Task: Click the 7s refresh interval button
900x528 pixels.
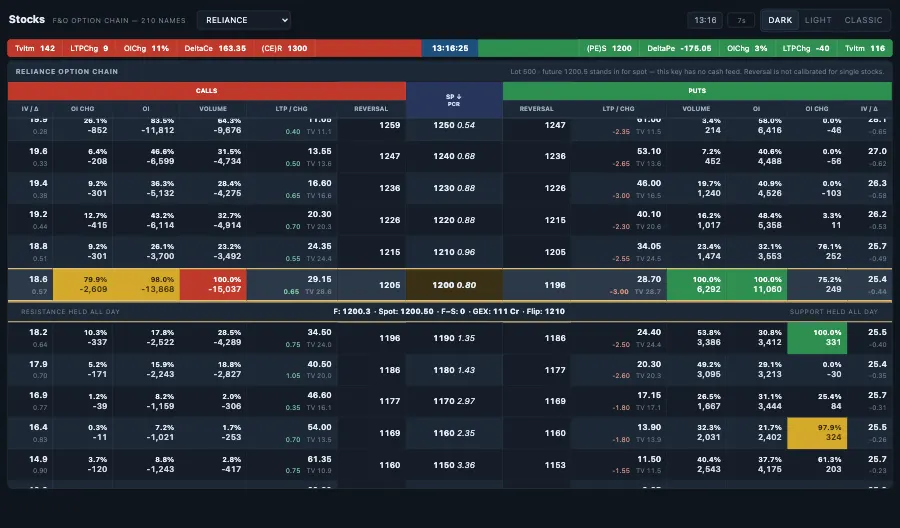Action: tap(741, 20)
